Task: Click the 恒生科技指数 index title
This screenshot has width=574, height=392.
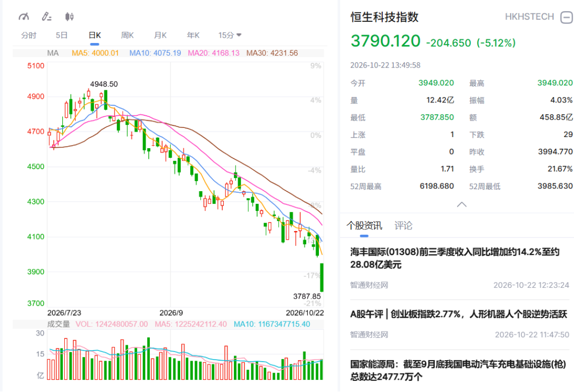Action: pos(384,17)
